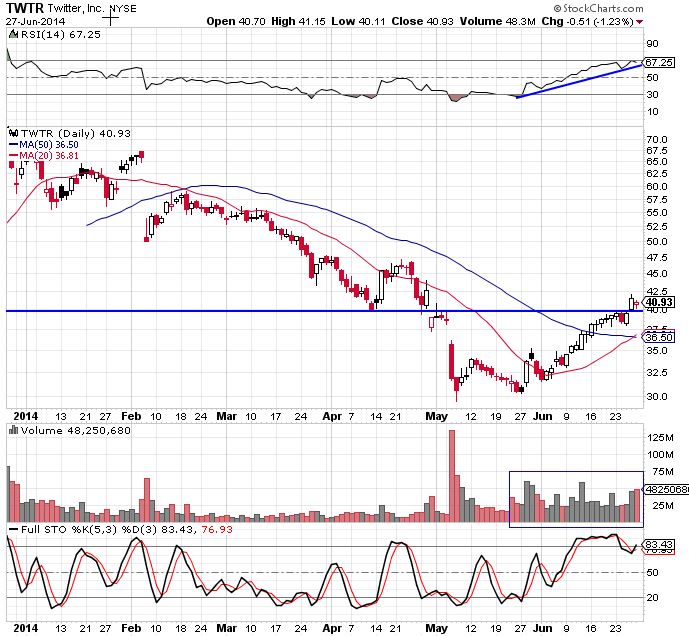This screenshot has height=636, width=689.
Task: Click the tallest volume spike bar in May
Action: [x=452, y=476]
